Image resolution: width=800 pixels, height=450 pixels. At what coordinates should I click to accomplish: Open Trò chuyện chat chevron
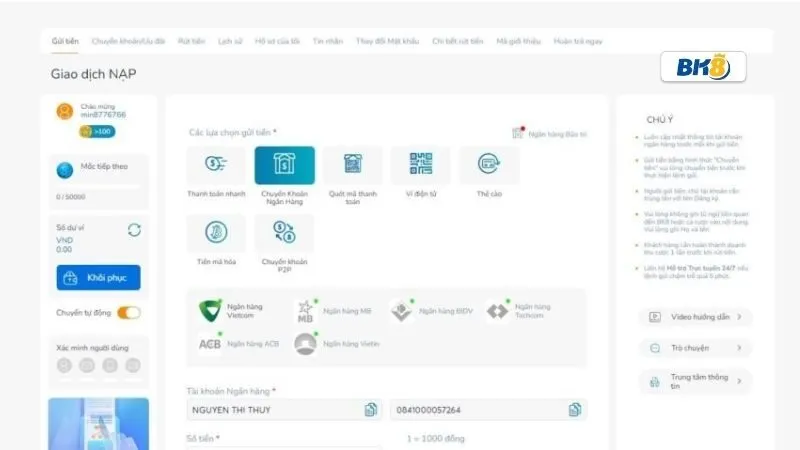[739, 348]
